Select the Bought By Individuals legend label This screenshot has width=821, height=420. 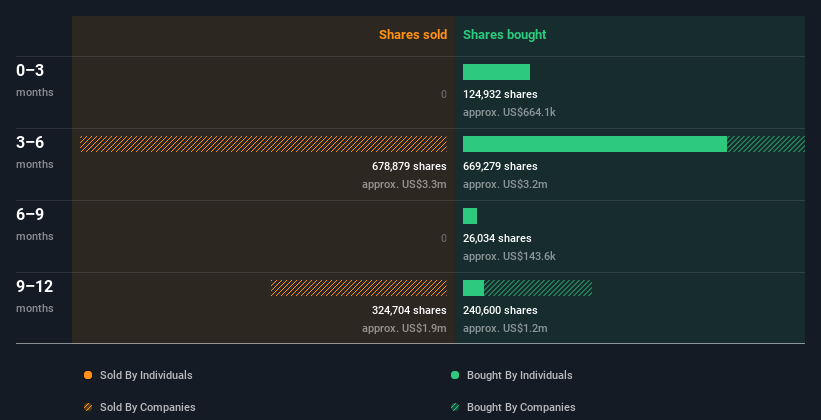click(519, 375)
